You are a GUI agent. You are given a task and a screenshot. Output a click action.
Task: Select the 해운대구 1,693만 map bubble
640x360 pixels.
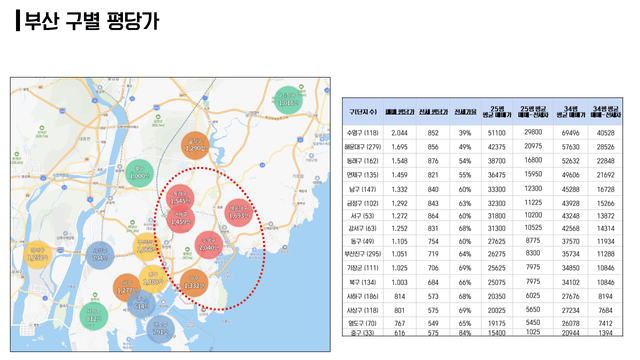coord(239,213)
